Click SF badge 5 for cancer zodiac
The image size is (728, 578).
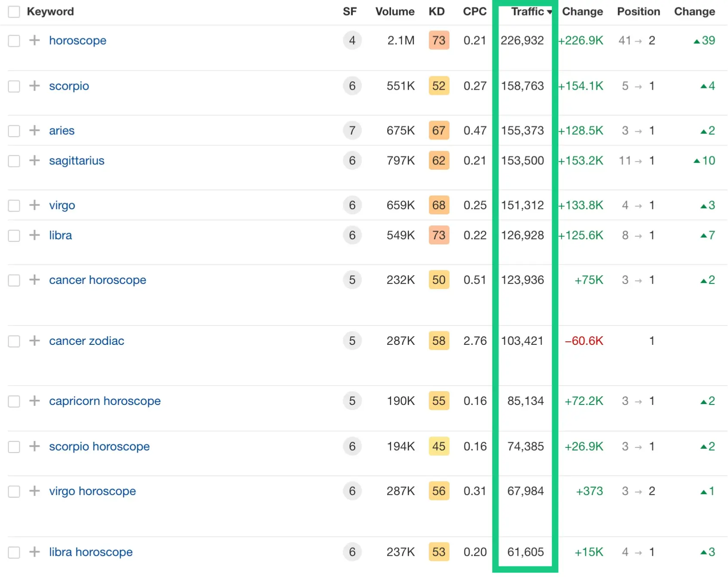(352, 341)
